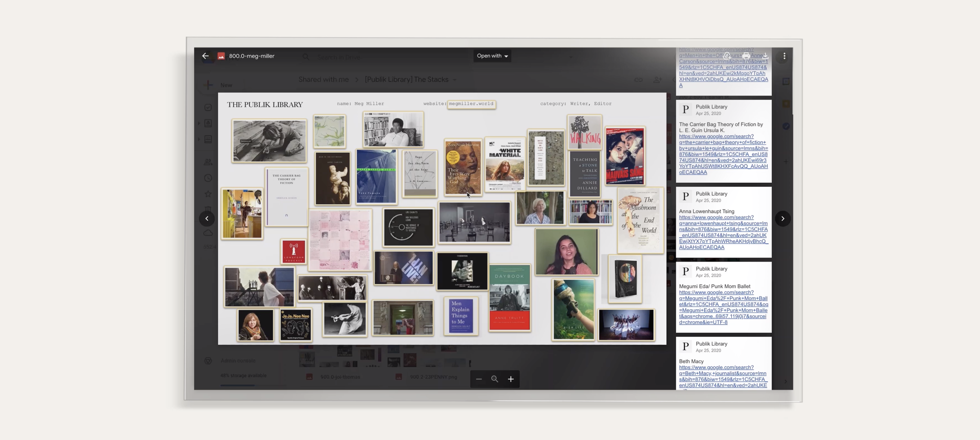Go to previous file with left chevron
This screenshot has height=440, width=980.
tap(207, 218)
